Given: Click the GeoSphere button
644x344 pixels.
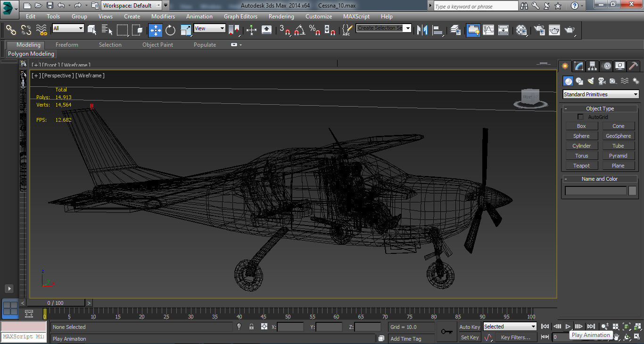Looking at the screenshot, I should (x=618, y=136).
